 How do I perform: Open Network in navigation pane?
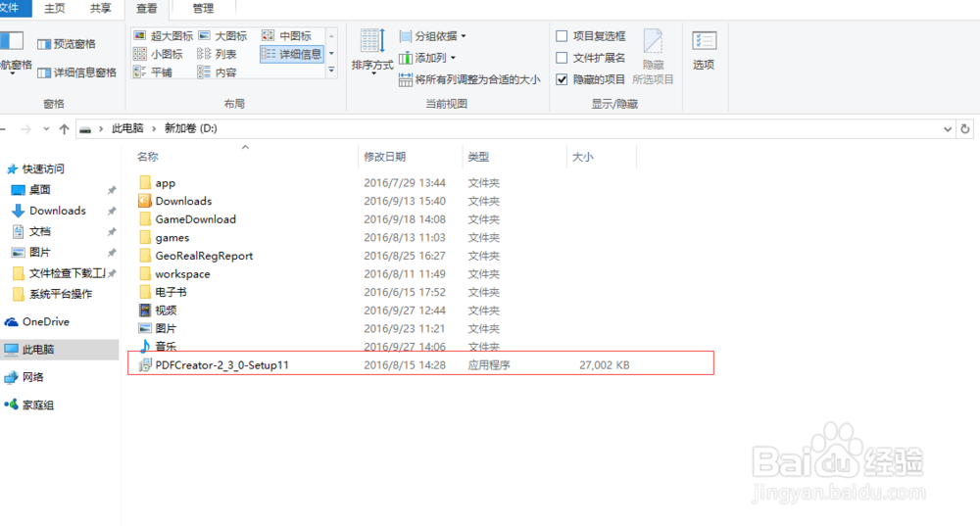pos(24,377)
